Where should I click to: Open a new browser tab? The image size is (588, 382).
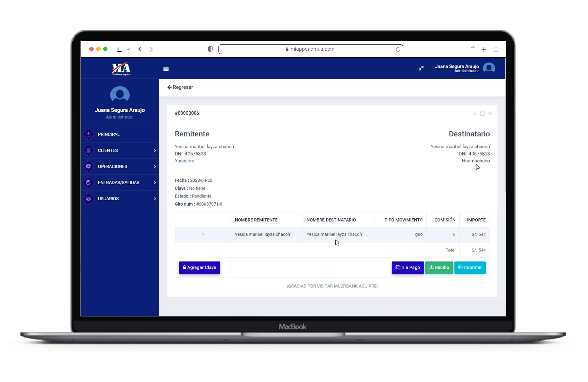(x=484, y=49)
